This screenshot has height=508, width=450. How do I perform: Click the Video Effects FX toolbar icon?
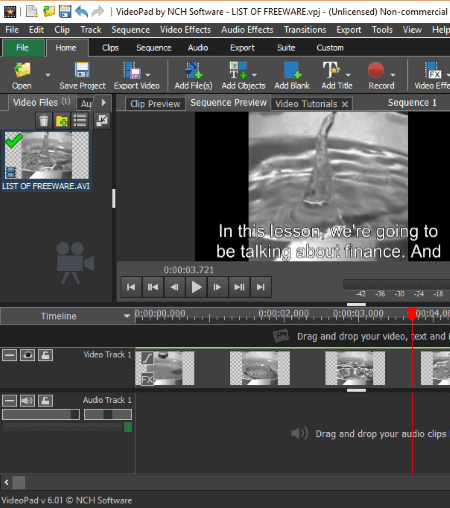coord(433,70)
